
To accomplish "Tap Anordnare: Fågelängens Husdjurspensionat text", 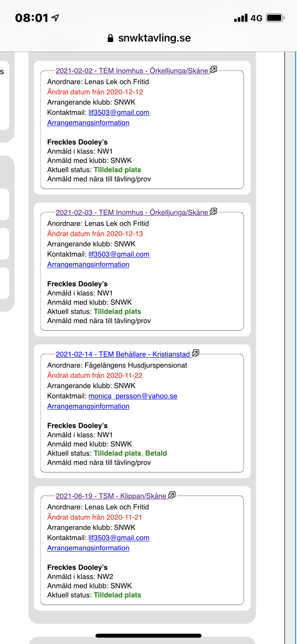I will tap(117, 365).
